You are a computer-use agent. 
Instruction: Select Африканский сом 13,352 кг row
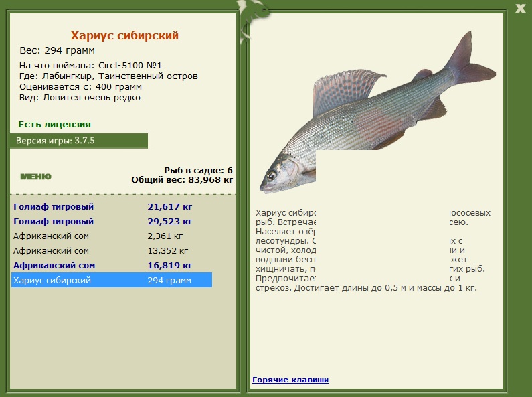click(112, 251)
